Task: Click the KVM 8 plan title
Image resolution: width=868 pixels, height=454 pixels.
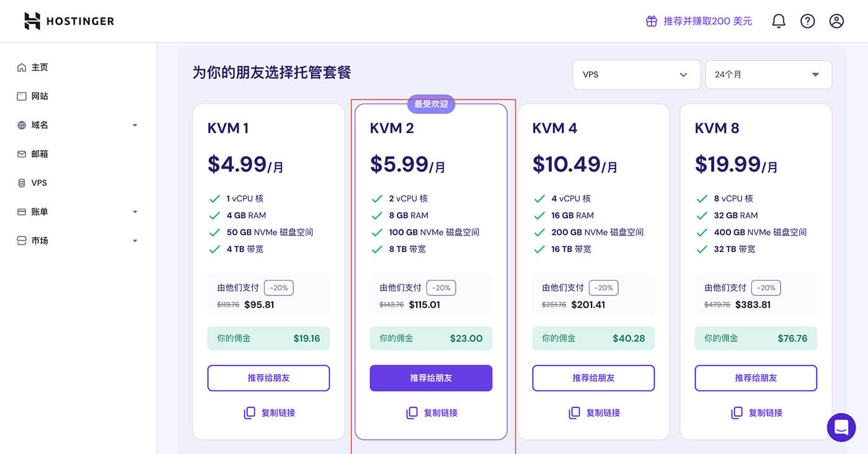Action: coord(717,128)
